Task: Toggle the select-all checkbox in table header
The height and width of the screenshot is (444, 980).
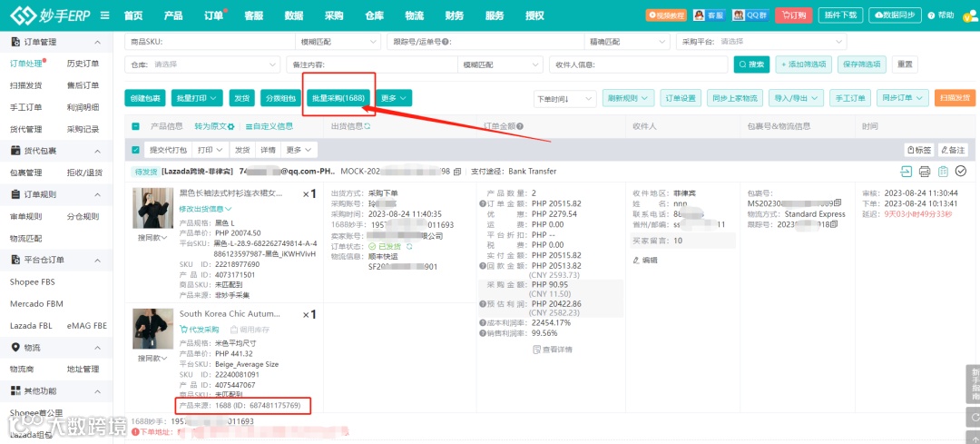Action: [x=135, y=126]
